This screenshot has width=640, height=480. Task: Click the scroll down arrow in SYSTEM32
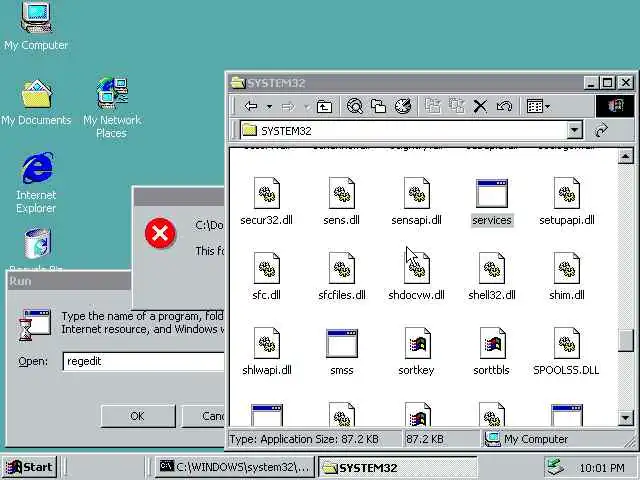(625, 418)
